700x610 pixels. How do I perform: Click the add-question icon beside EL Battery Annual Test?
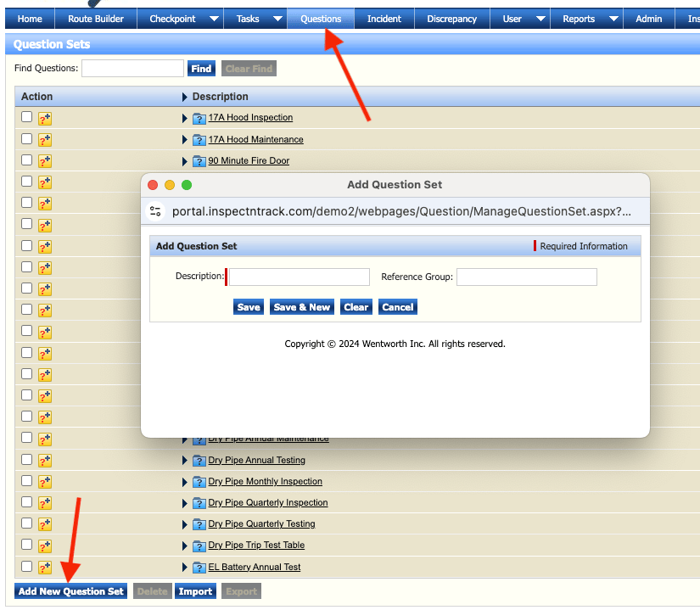(x=45, y=568)
